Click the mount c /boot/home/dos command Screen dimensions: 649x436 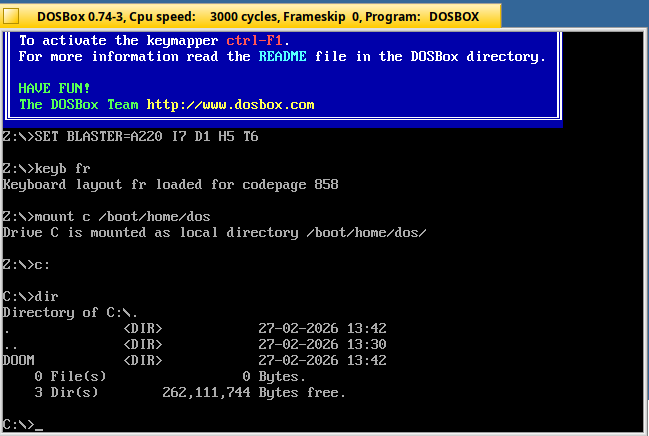click(x=122, y=216)
